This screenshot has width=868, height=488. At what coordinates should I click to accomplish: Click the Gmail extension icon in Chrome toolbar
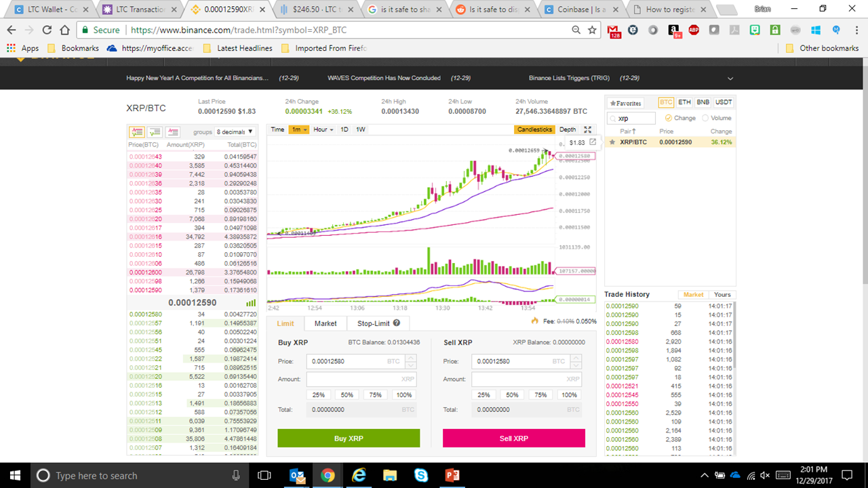[x=614, y=30]
